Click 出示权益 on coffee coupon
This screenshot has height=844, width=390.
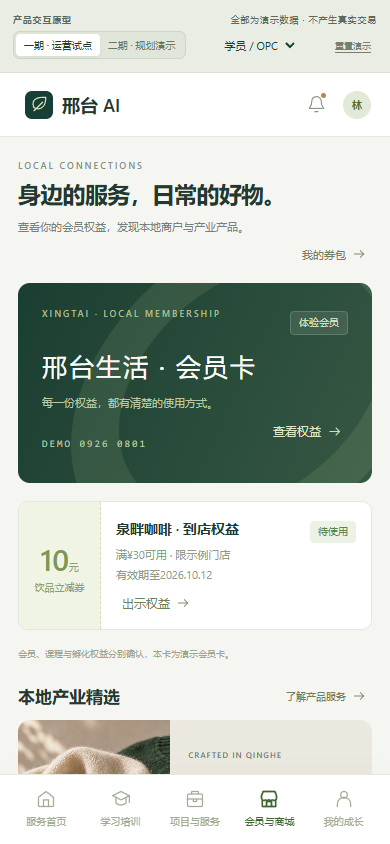(155, 603)
